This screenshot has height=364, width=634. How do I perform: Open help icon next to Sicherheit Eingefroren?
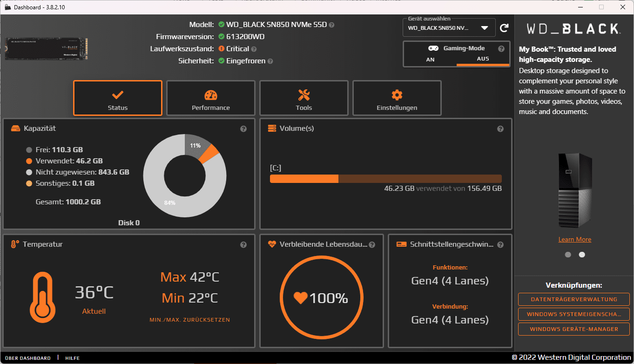click(270, 61)
